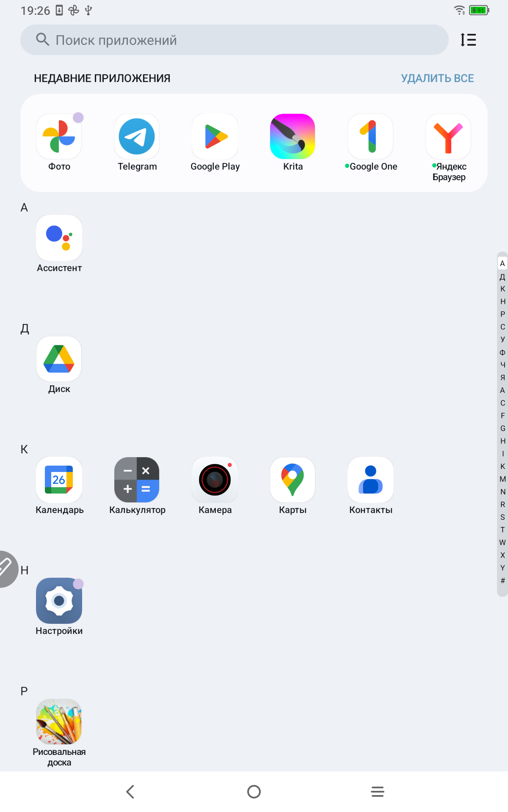Jump to letter G in the index bar
Image resolution: width=508 pixels, height=812 pixels.
(x=502, y=428)
